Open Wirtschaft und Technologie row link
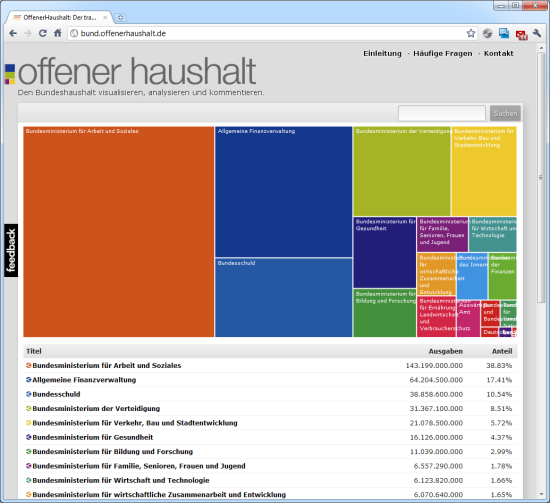This screenshot has height=503, width=550. 121,481
